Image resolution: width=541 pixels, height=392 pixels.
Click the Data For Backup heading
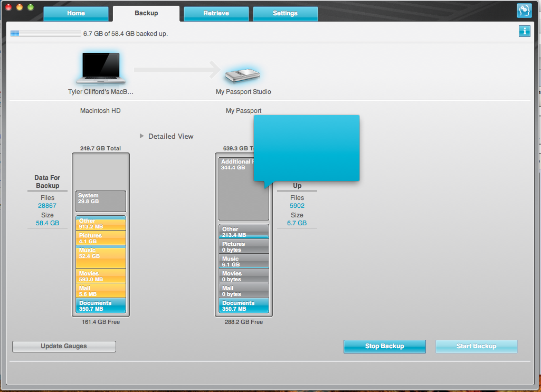click(x=48, y=181)
